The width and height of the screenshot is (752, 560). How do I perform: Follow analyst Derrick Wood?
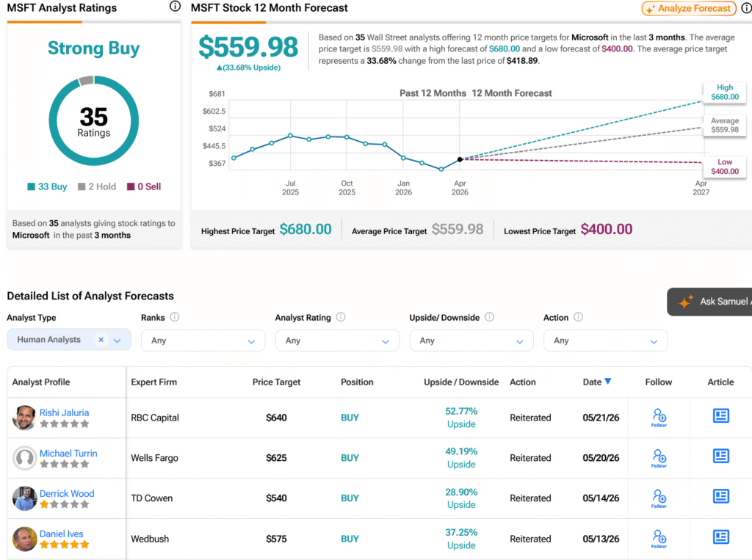pyautogui.click(x=659, y=498)
